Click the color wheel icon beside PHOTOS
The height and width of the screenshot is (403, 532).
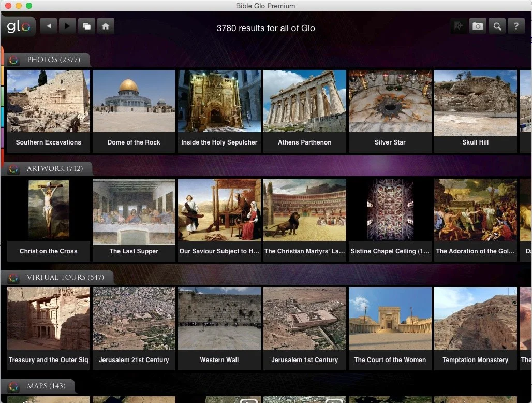tap(13, 60)
